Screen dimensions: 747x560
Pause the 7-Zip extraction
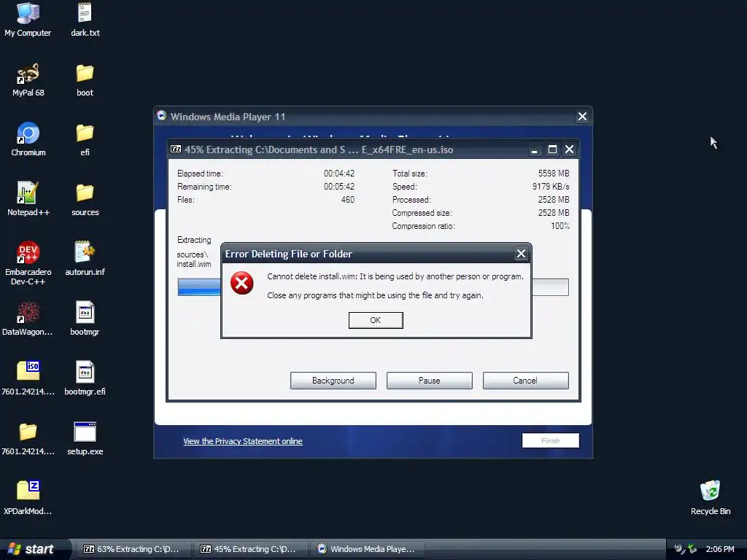pos(429,381)
